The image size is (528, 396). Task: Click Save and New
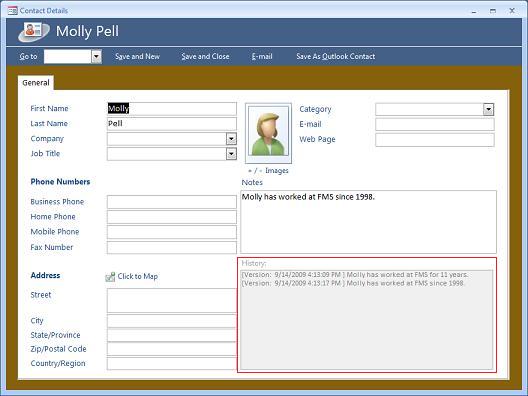click(137, 57)
